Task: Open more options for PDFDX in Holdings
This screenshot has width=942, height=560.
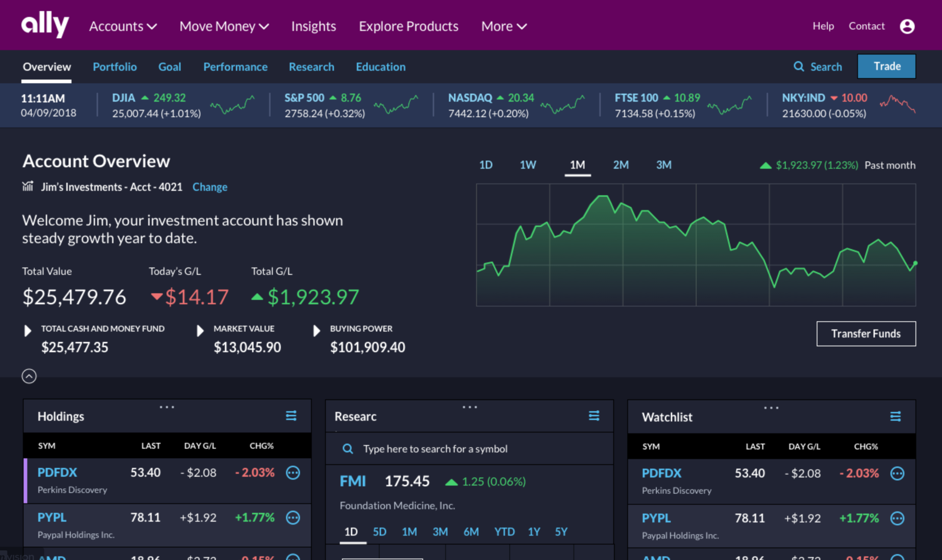Action: click(x=293, y=473)
